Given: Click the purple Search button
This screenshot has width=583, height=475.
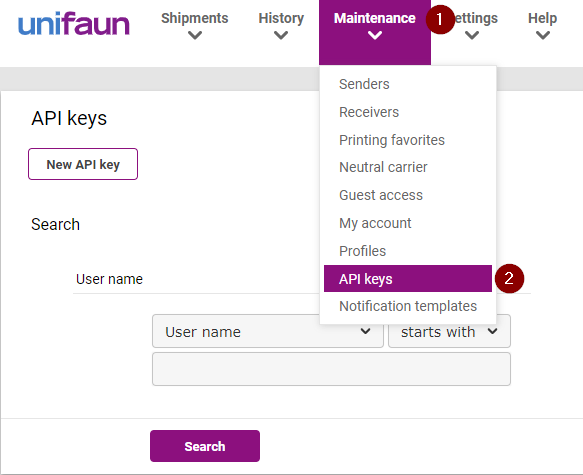Looking at the screenshot, I should (x=205, y=446).
